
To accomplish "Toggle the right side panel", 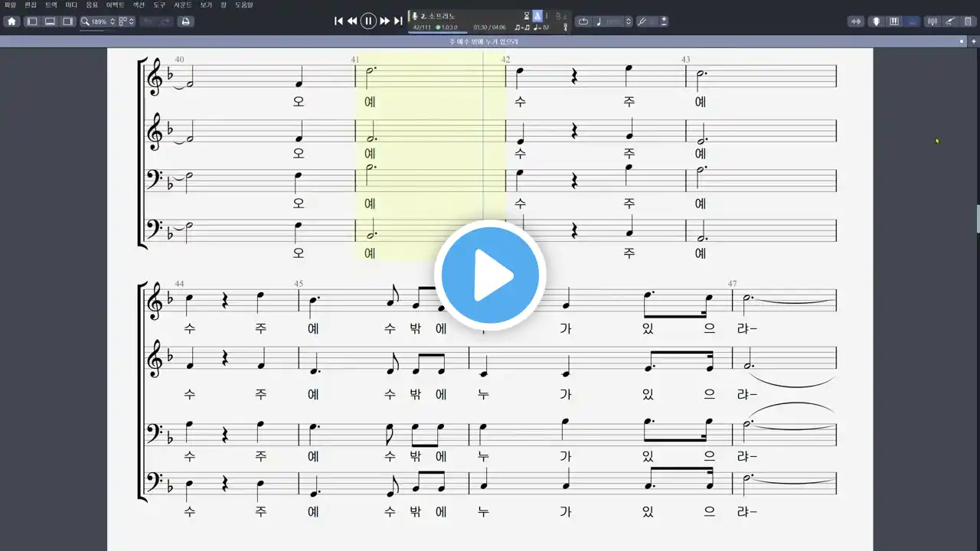I will point(67,21).
